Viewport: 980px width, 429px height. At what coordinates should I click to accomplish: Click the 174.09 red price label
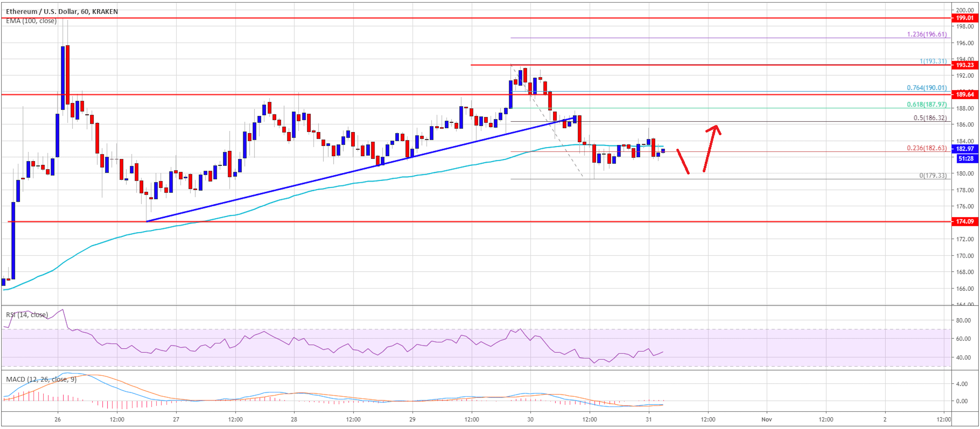(964, 221)
